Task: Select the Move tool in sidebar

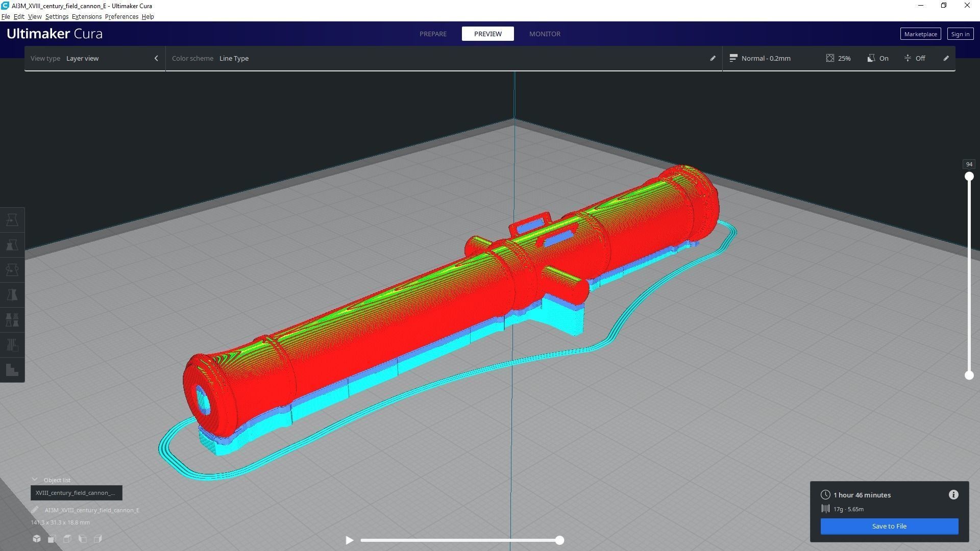Action: click(x=12, y=220)
